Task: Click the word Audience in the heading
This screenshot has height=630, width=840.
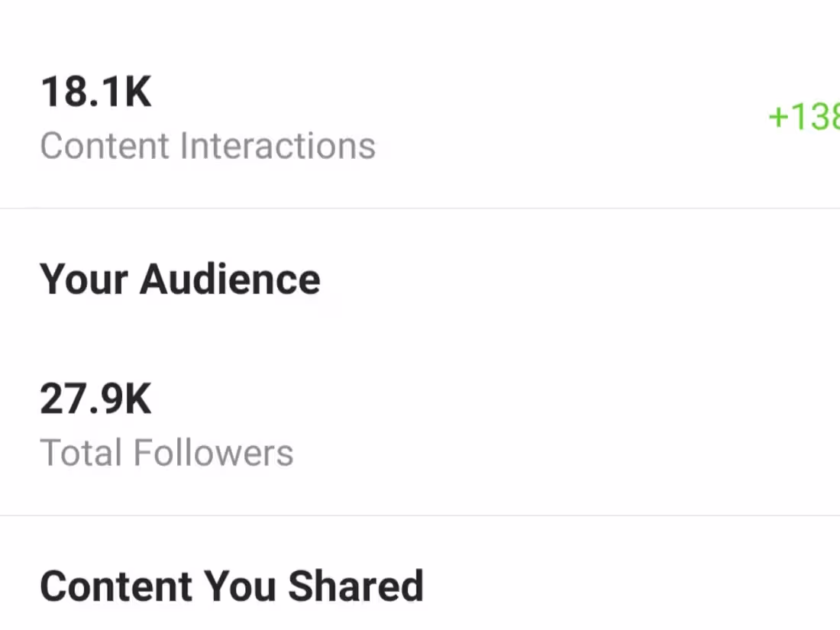Action: pyautogui.click(x=230, y=279)
